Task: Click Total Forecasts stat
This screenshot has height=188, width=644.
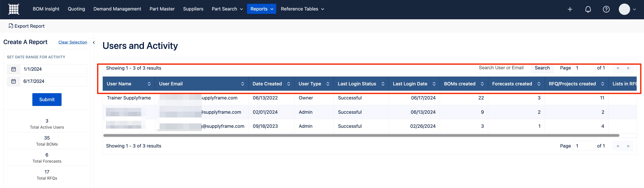Action: tap(47, 158)
